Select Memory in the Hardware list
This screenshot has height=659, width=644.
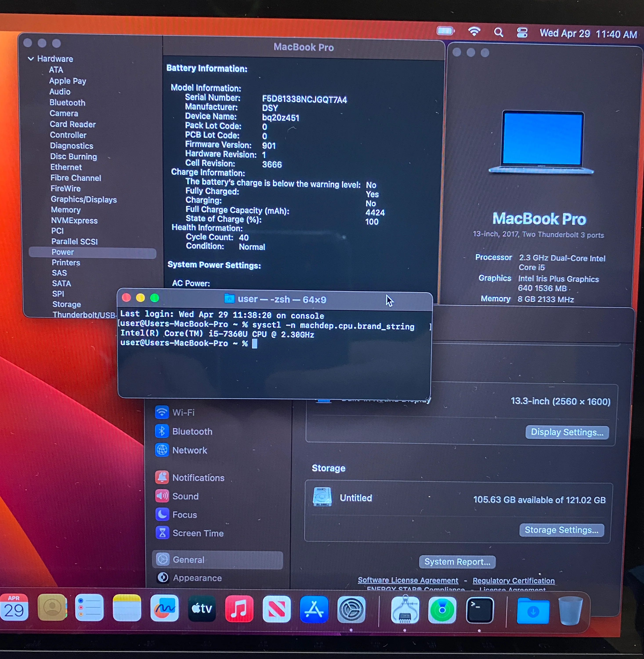[x=66, y=210]
